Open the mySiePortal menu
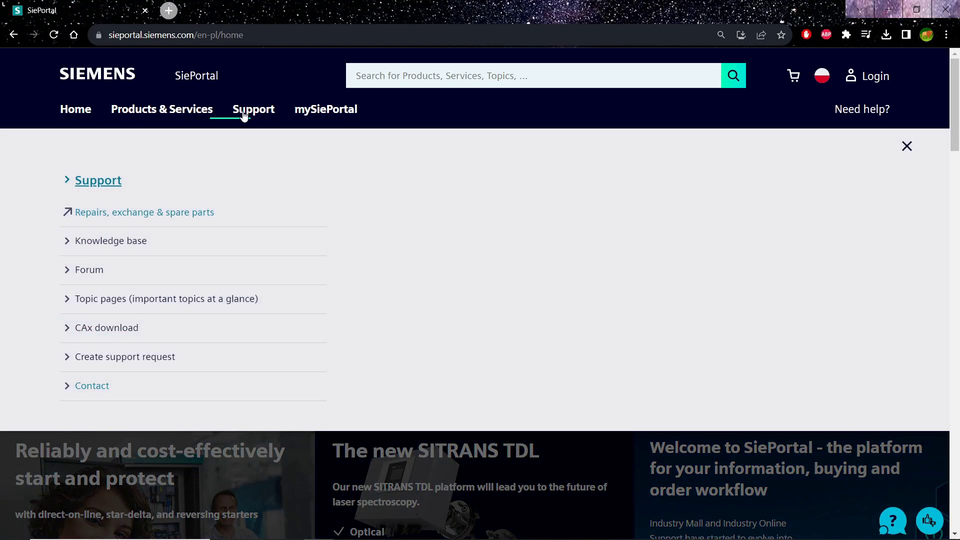Screen dimensions: 960x540 point(325,109)
